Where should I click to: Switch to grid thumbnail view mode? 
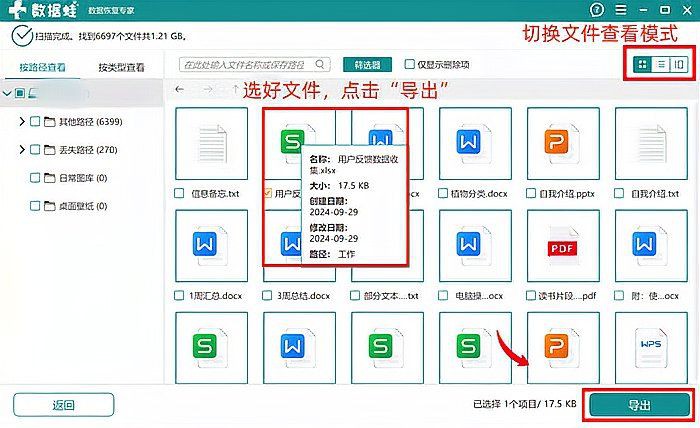642,64
